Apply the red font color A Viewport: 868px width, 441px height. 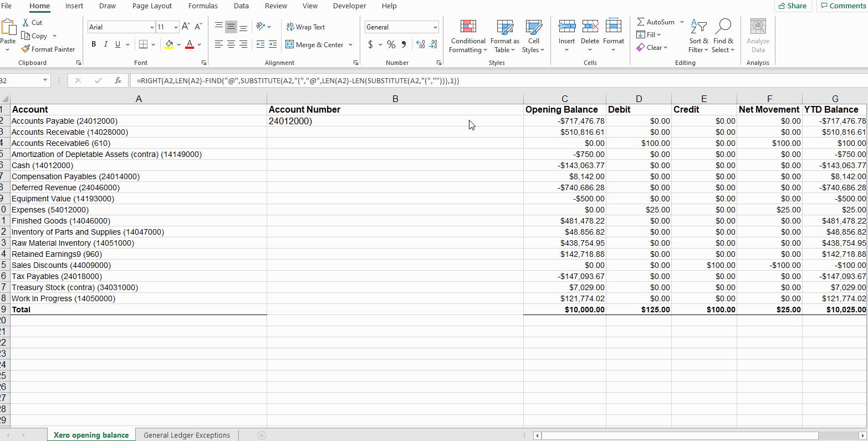[x=190, y=44]
